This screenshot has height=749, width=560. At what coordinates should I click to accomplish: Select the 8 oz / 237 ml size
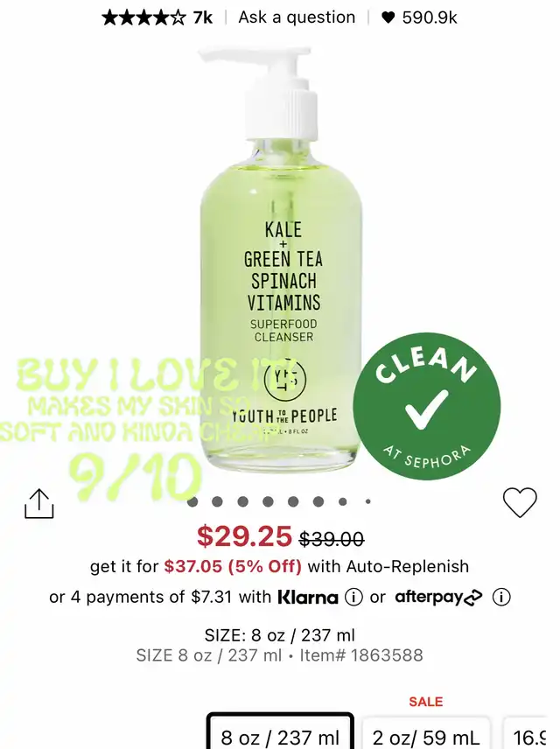(x=280, y=731)
